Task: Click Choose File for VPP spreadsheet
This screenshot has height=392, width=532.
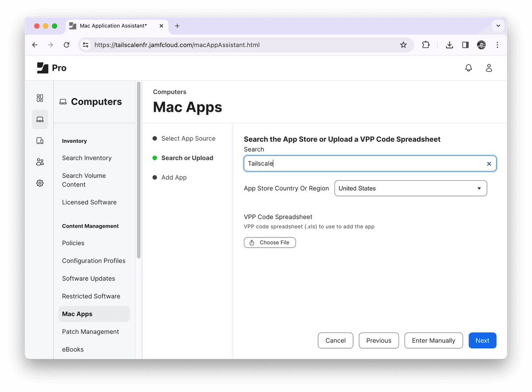Action: [x=270, y=242]
